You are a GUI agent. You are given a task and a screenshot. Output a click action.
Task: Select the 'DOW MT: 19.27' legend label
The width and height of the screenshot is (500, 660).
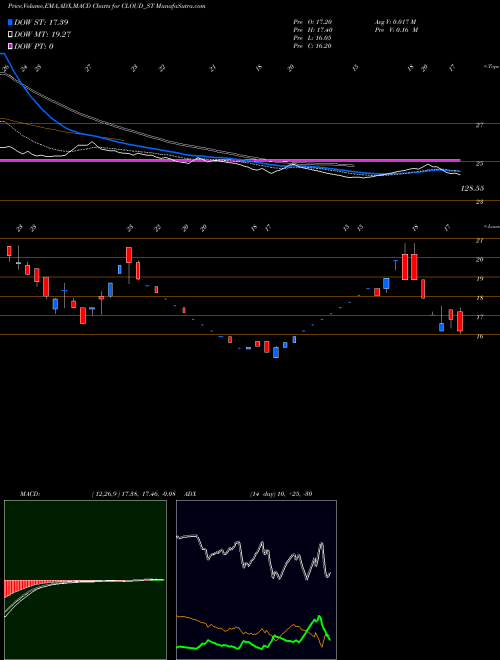(x=42, y=35)
